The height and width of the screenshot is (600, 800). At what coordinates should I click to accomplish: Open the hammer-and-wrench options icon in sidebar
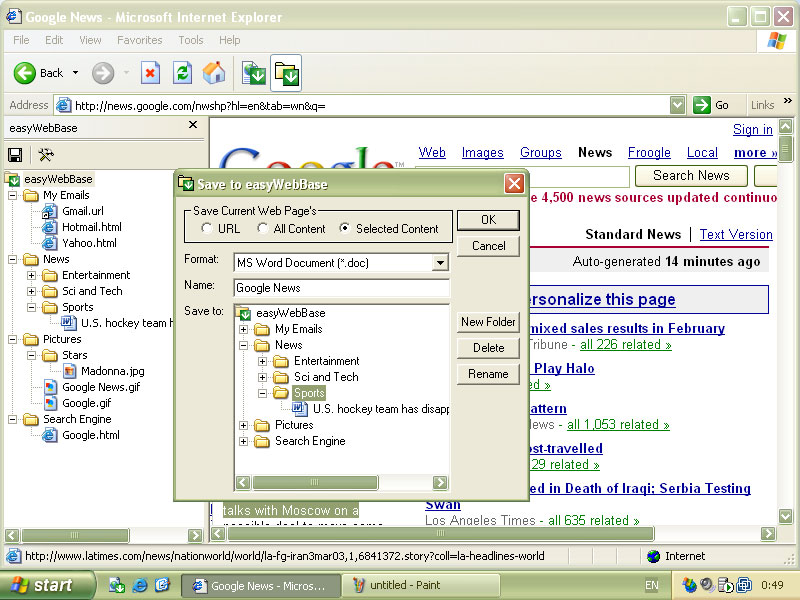(46, 155)
